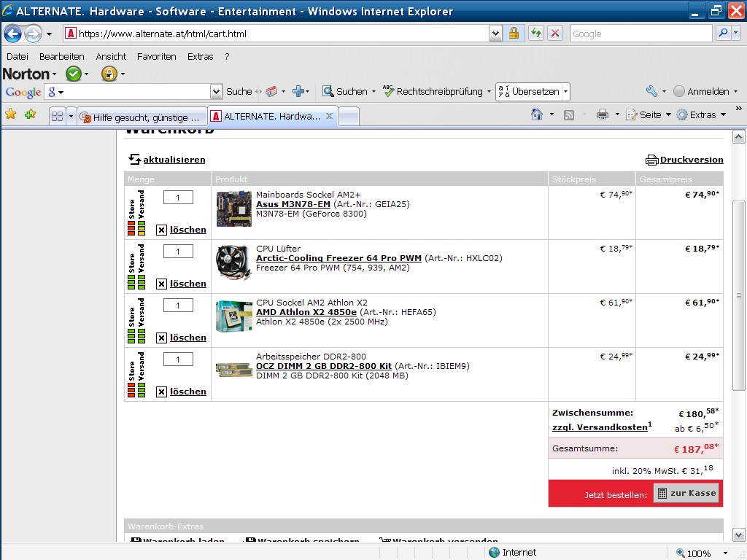Open the tab list dropdown arrow
The height and width of the screenshot is (560, 747).
click(71, 116)
